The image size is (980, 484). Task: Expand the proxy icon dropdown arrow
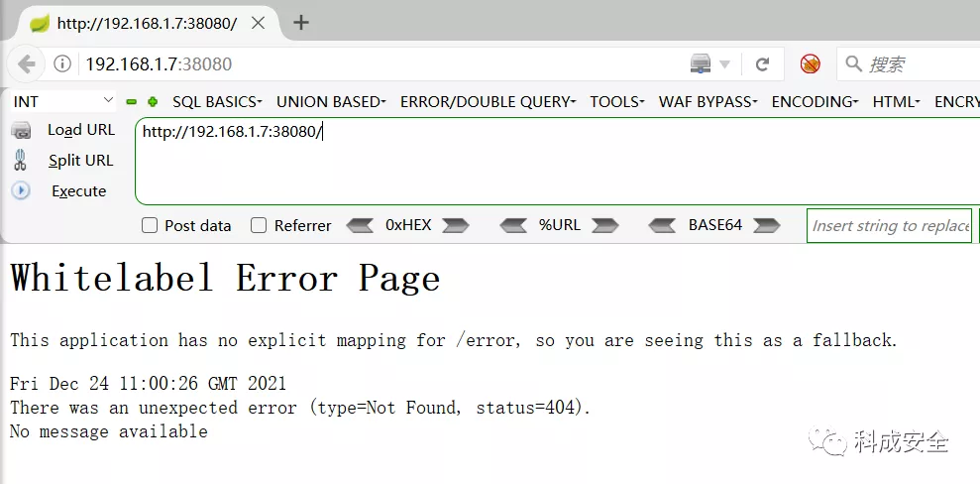click(724, 63)
